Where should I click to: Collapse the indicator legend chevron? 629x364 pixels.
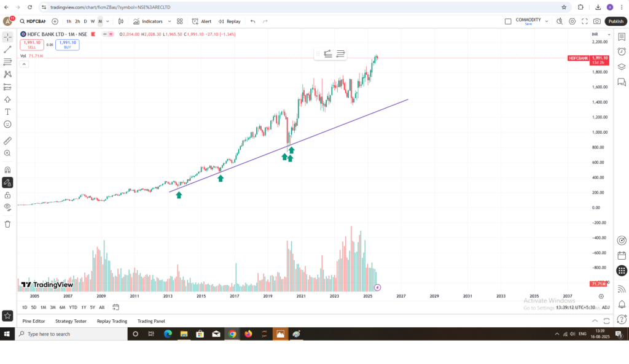pyautogui.click(x=24, y=64)
